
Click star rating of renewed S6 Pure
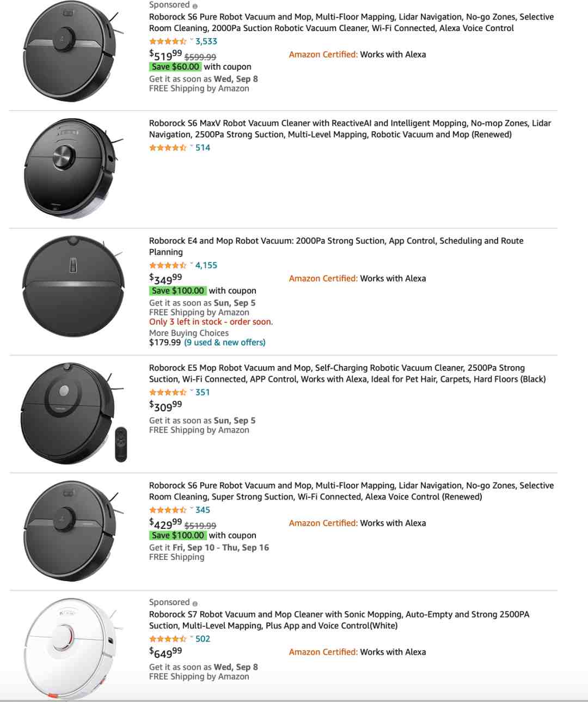[x=168, y=510]
